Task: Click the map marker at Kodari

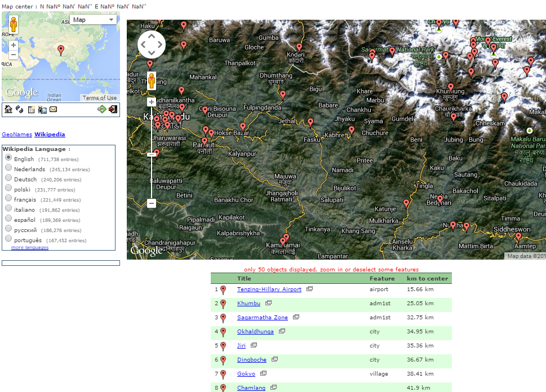Action: pyautogui.click(x=299, y=48)
